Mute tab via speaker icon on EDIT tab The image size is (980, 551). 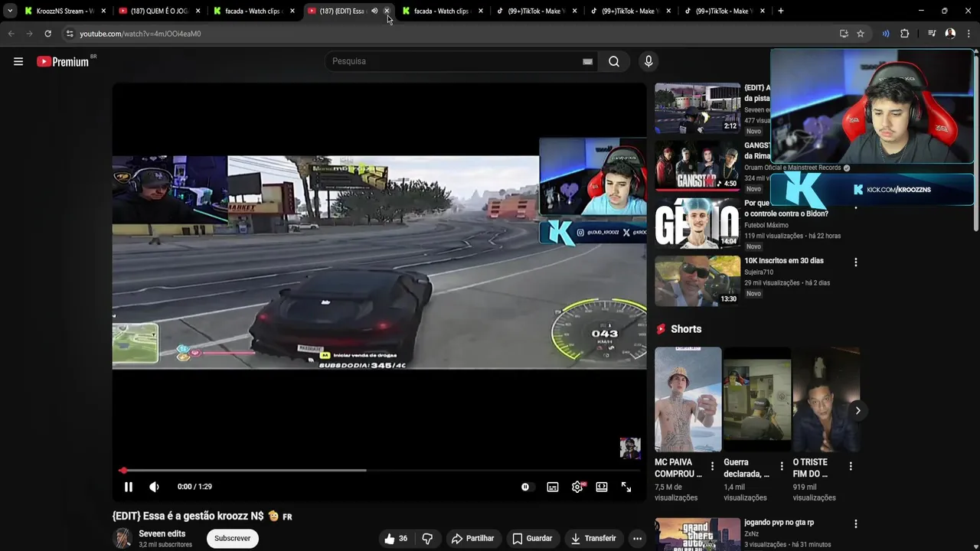click(374, 11)
